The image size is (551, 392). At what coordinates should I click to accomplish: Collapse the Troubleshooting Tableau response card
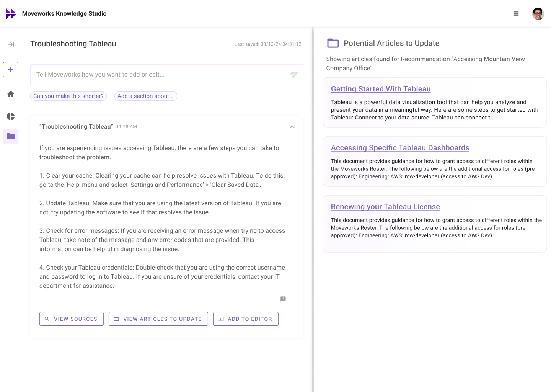point(292,127)
